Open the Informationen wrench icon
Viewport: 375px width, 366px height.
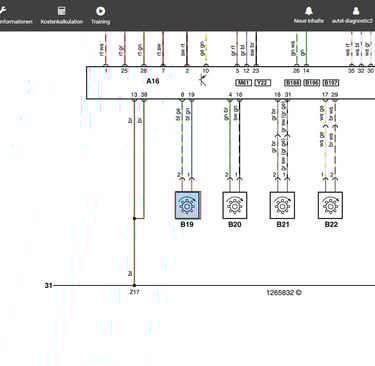(x=3, y=10)
